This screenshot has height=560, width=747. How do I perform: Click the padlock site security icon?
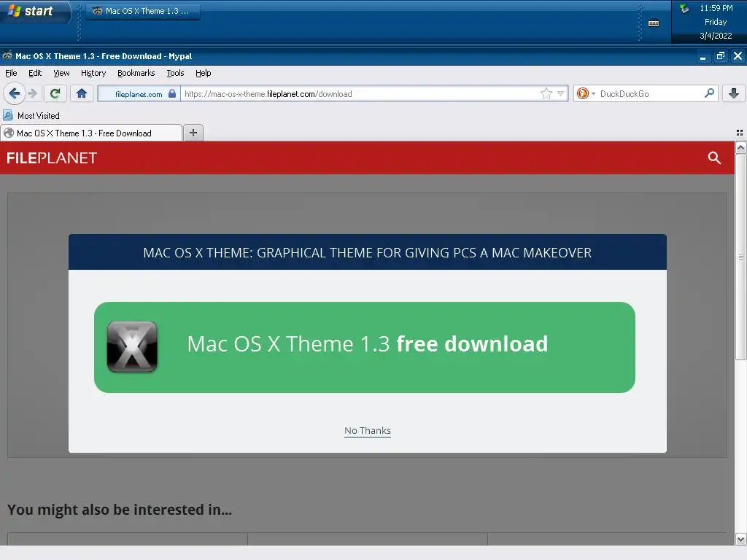click(x=172, y=94)
